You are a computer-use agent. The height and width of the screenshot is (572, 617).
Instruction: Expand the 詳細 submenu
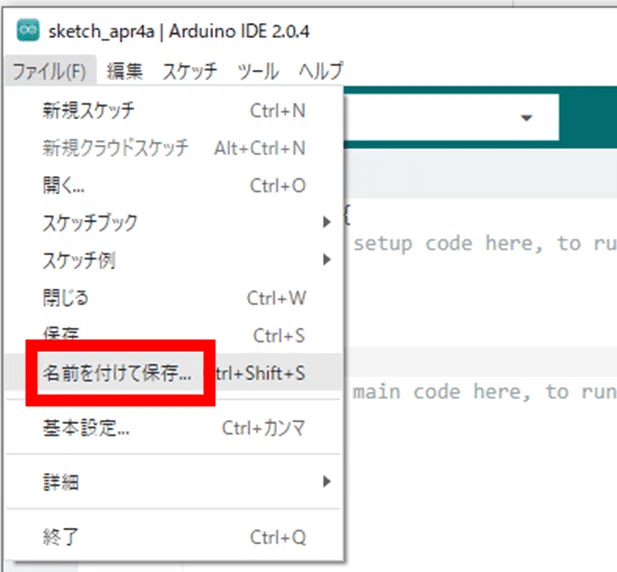point(174,482)
